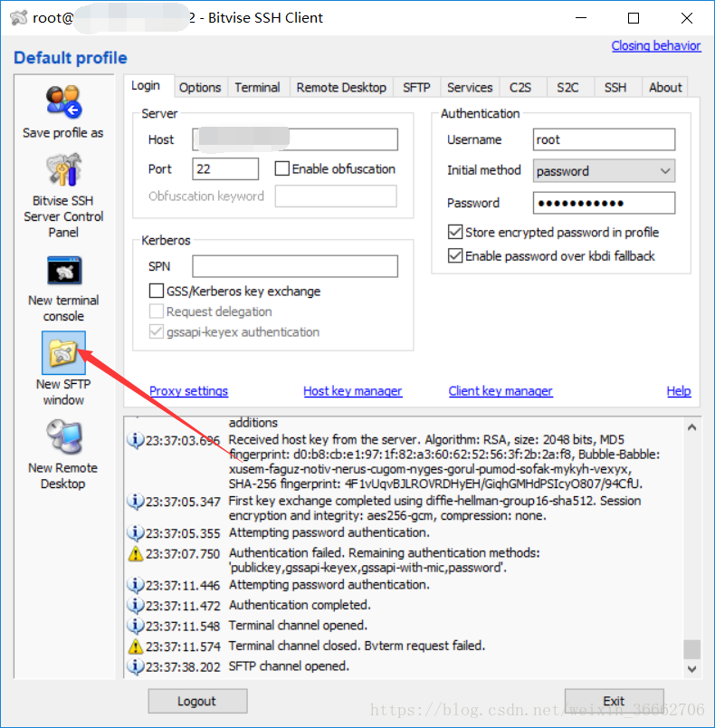Click info icon for Received host key entry
The height and width of the screenshot is (728, 715).
pos(135,440)
